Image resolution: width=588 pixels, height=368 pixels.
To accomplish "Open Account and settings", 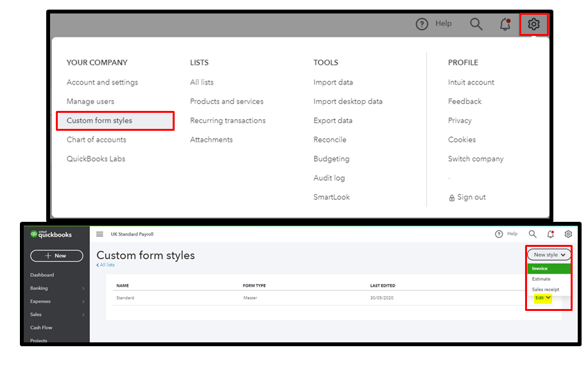I will click(102, 82).
